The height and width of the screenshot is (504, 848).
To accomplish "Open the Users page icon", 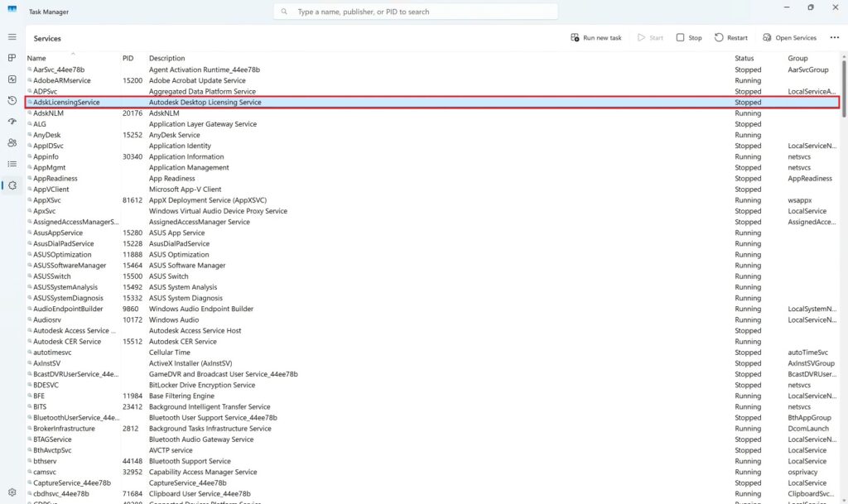I will 12,142.
